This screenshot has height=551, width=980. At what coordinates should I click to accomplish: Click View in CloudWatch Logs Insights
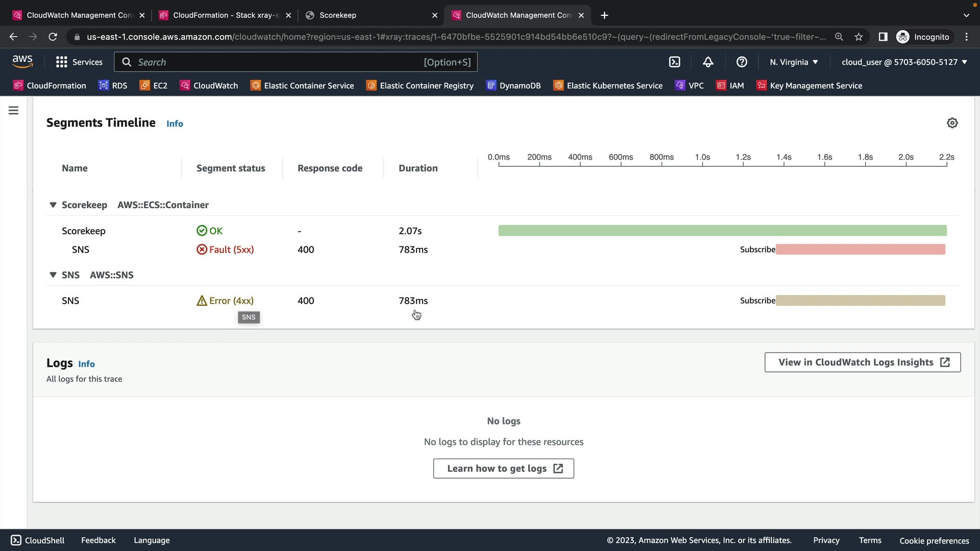tap(862, 362)
